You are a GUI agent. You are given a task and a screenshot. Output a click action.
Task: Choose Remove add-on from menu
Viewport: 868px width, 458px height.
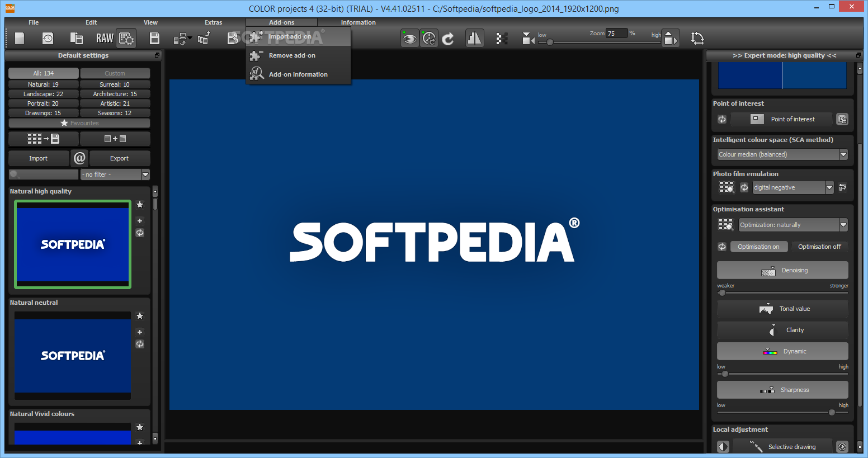click(298, 55)
